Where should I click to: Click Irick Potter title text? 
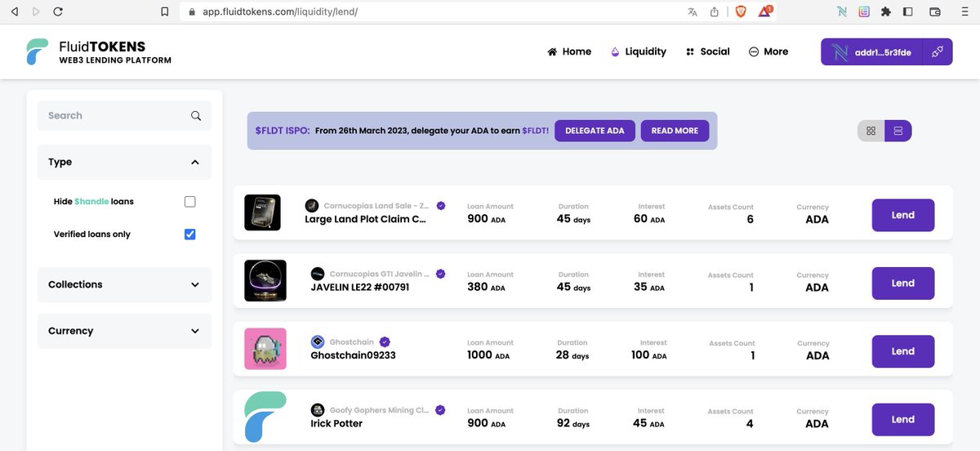tap(336, 423)
